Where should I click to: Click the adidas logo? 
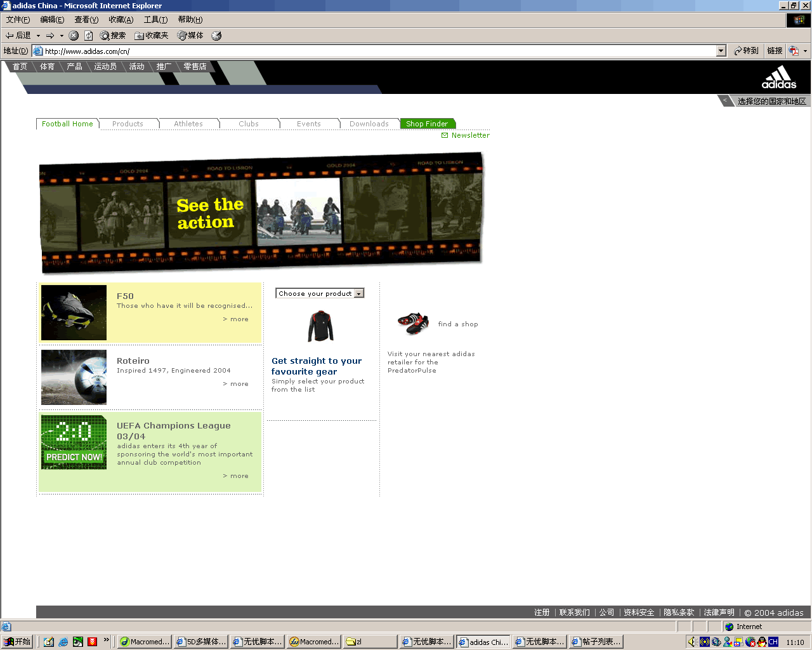779,77
